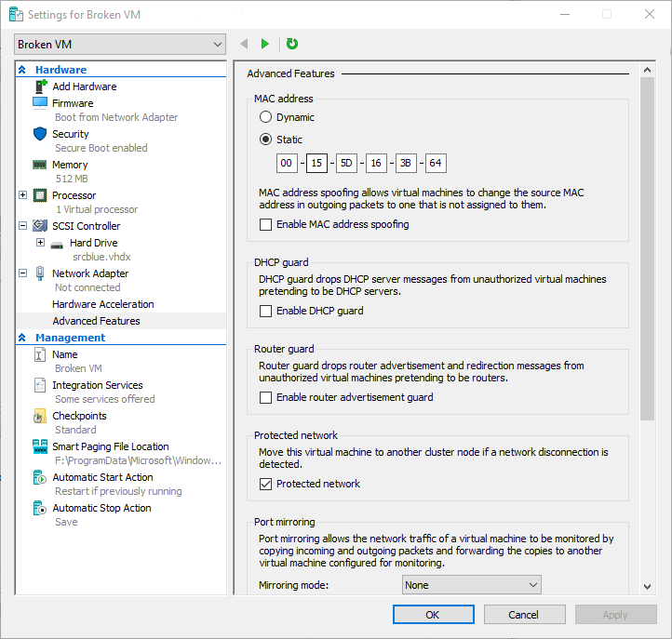This screenshot has width=672, height=639.
Task: Select Hardware Acceleration in the tree
Action: click(x=103, y=304)
